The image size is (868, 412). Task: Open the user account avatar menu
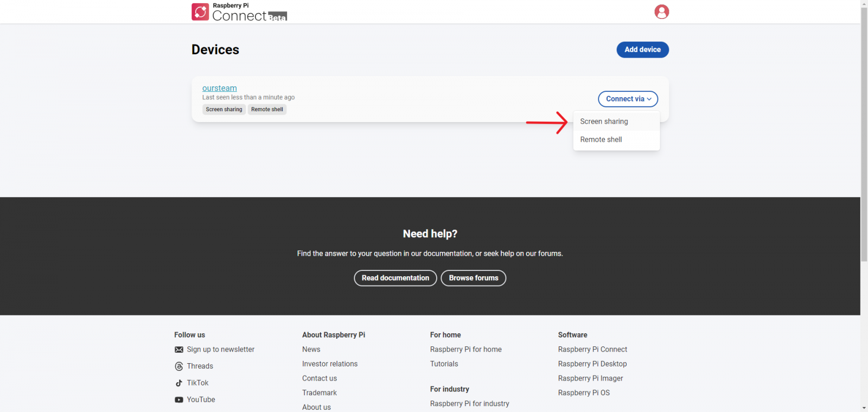pyautogui.click(x=661, y=12)
